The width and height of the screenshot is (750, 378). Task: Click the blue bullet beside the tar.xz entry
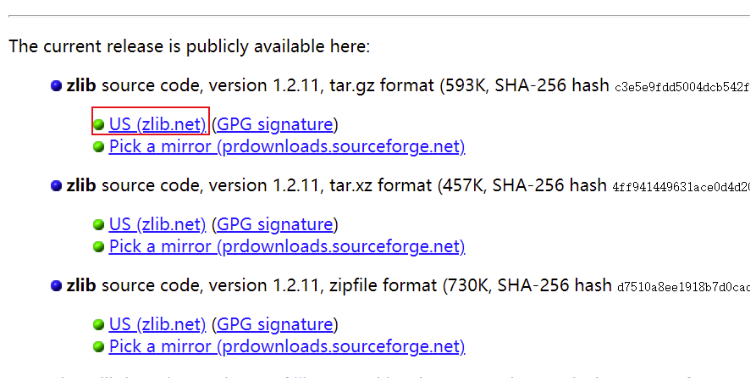tap(56, 186)
